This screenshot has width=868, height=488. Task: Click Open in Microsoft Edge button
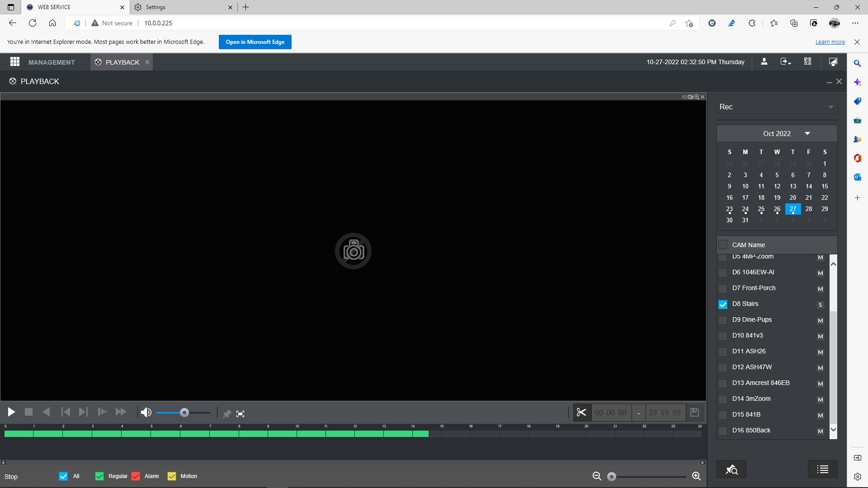pos(255,42)
